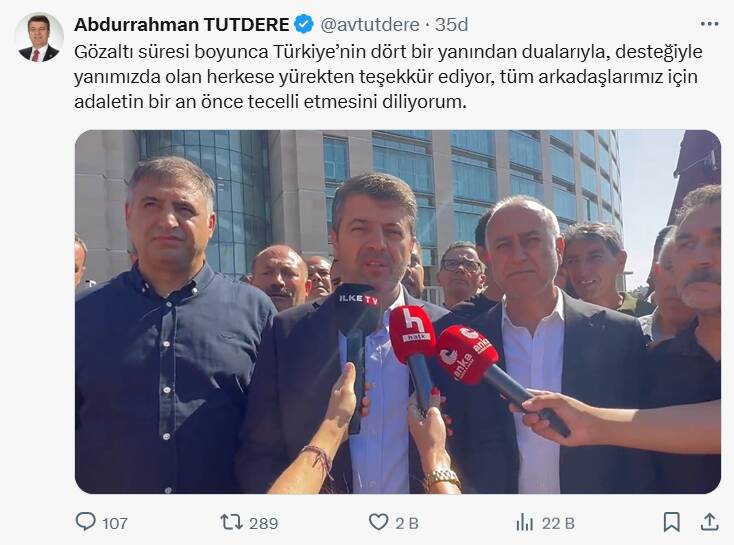Click the 22 B views count
The width and height of the screenshot is (734, 545).
[x=558, y=523]
